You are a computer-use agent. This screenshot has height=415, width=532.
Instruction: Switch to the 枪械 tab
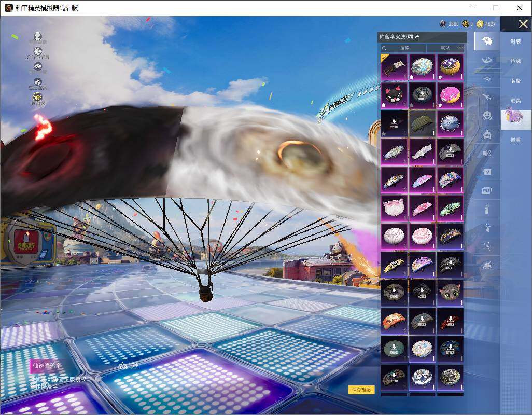516,61
